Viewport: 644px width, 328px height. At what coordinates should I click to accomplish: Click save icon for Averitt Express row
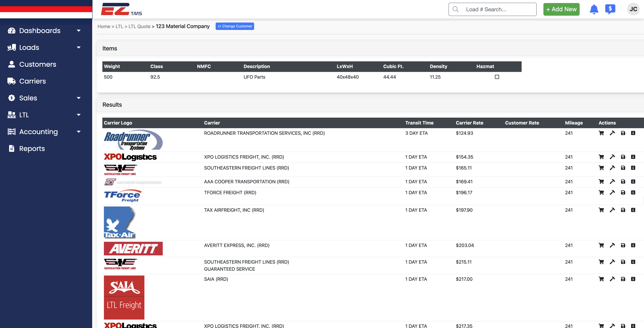pyautogui.click(x=623, y=245)
